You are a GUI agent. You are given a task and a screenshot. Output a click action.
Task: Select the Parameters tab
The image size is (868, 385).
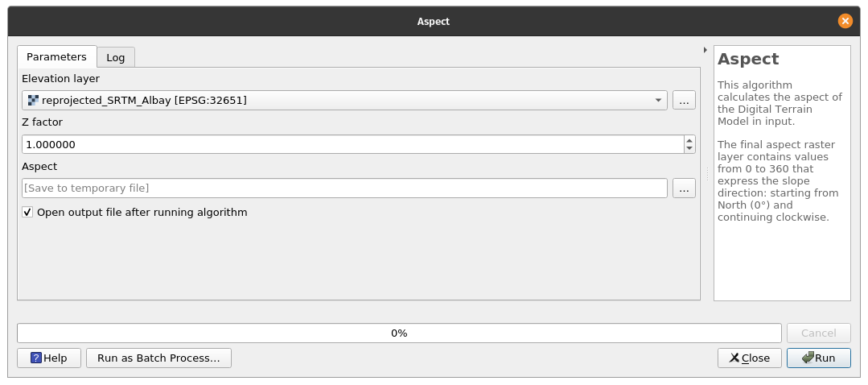point(56,57)
